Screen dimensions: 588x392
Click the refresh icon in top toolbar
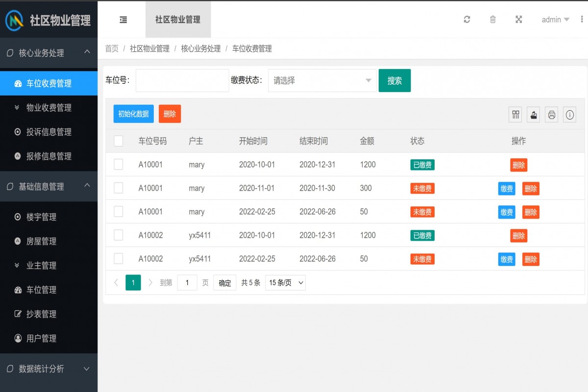pos(467,20)
